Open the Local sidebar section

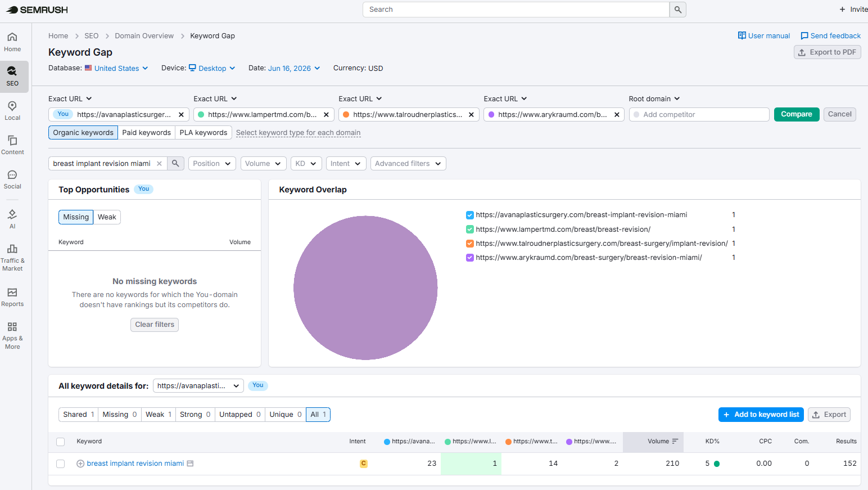click(12, 111)
